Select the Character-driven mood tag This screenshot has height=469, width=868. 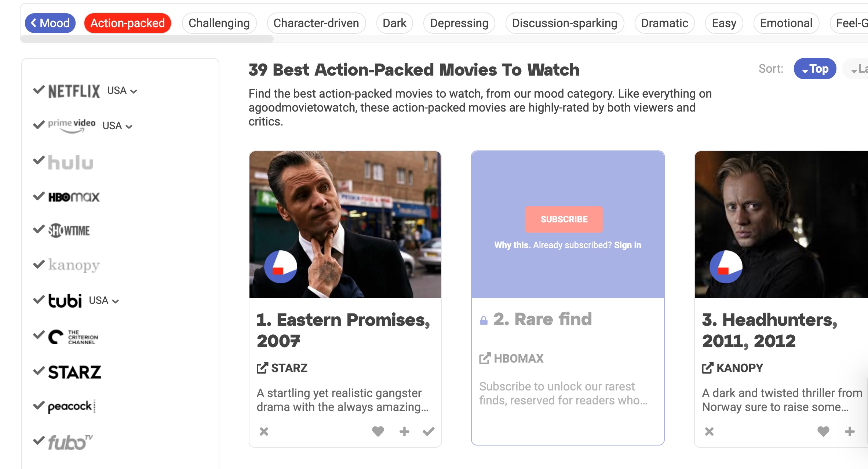point(316,23)
